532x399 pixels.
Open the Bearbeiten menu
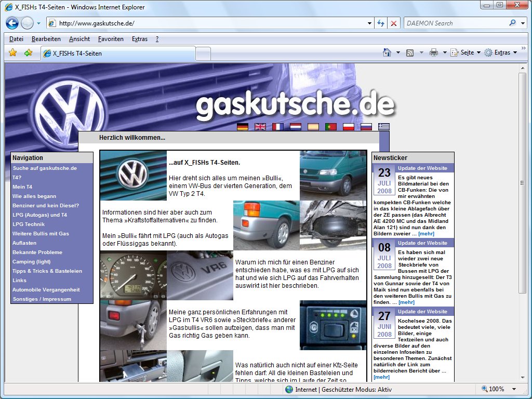point(46,39)
